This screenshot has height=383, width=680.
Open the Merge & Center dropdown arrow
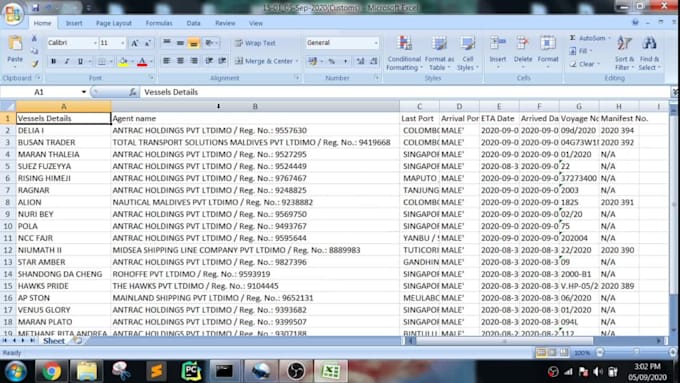point(297,61)
